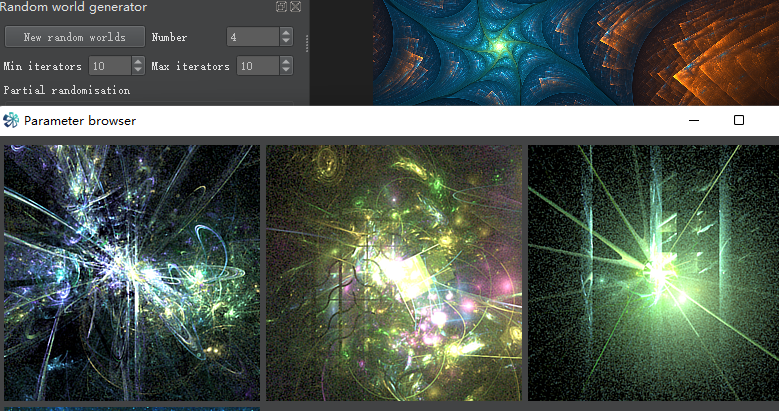
Task: Decrement Max iterators with down arrow
Action: point(286,71)
